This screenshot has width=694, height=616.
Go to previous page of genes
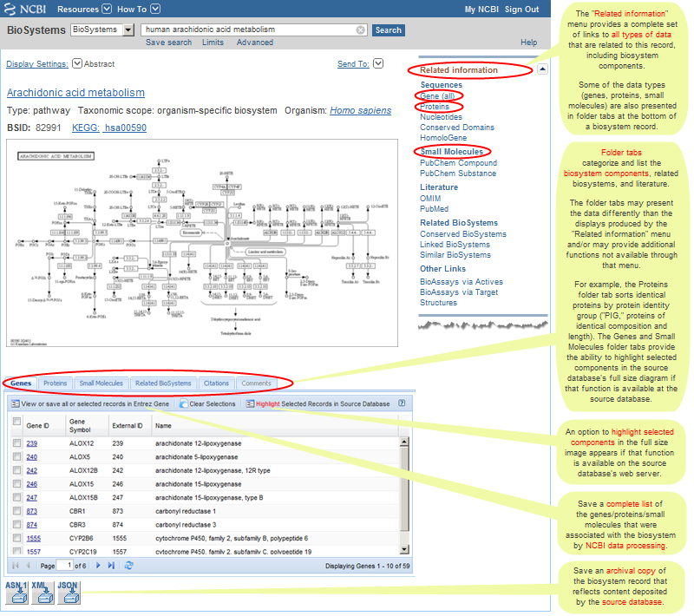tap(29, 565)
